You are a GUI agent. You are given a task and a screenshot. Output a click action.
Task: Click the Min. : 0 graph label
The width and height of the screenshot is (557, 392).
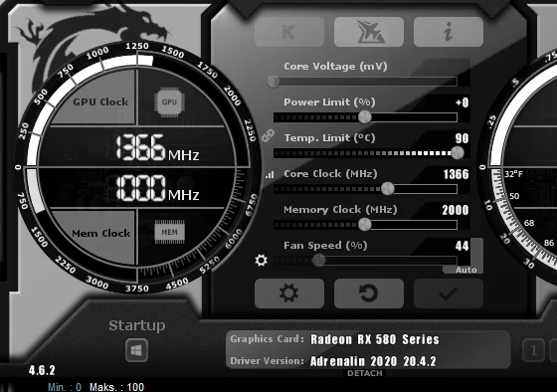coord(65,387)
